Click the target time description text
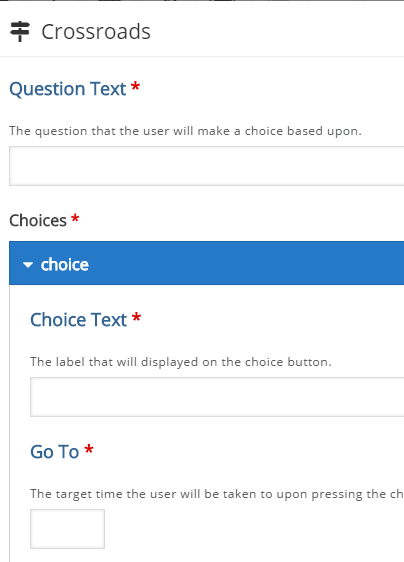The height and width of the screenshot is (562, 404). 217,494
